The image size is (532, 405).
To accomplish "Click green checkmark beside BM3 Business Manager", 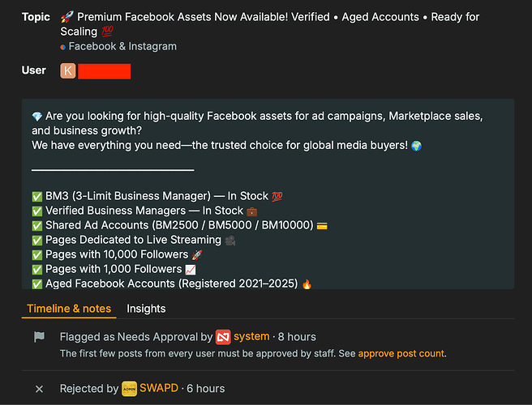I will [37, 197].
